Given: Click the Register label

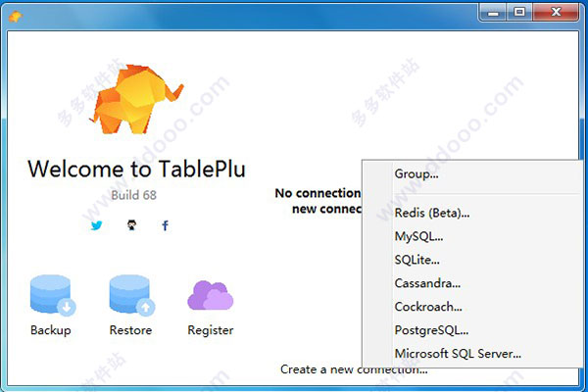Looking at the screenshot, I should coord(211,330).
